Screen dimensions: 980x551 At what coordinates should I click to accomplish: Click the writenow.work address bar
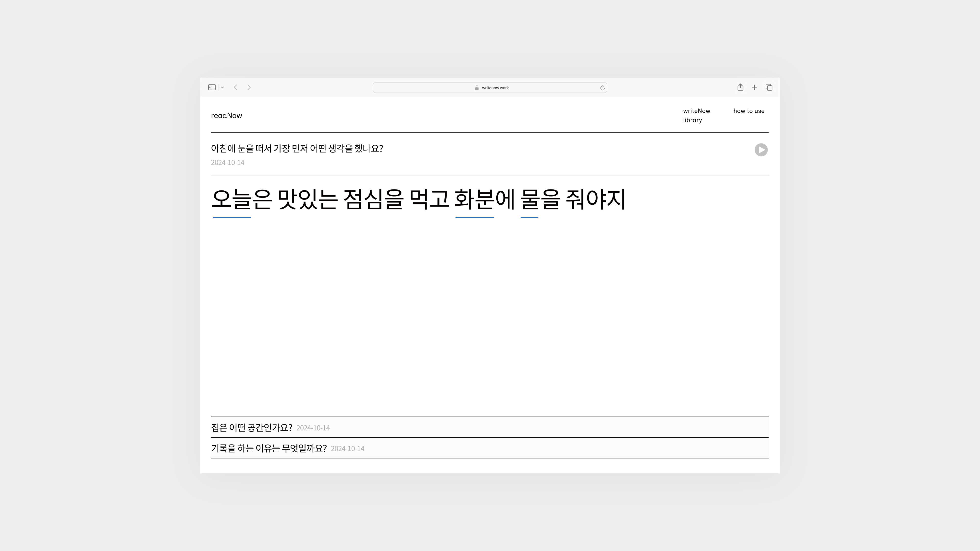(490, 87)
